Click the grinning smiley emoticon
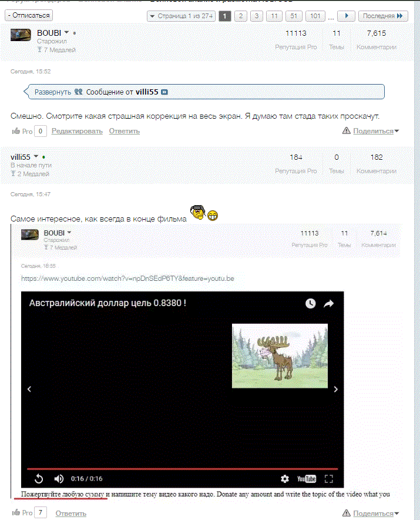 [x=213, y=216]
